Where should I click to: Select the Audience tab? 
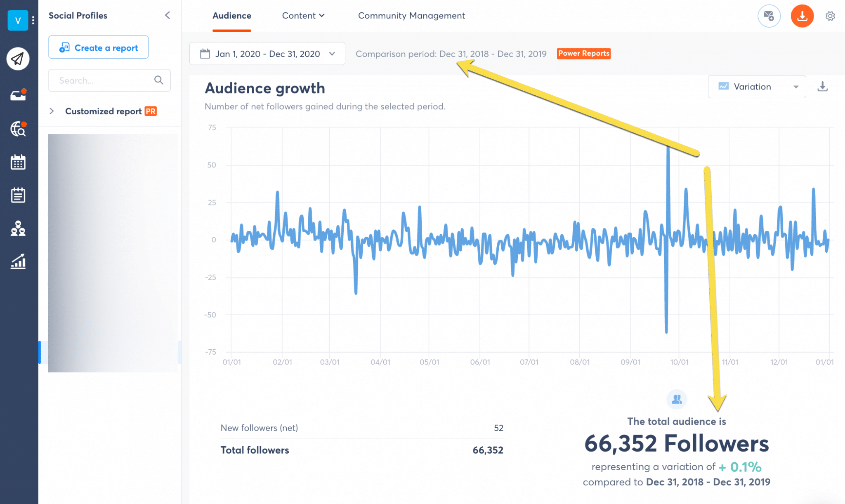[231, 16]
